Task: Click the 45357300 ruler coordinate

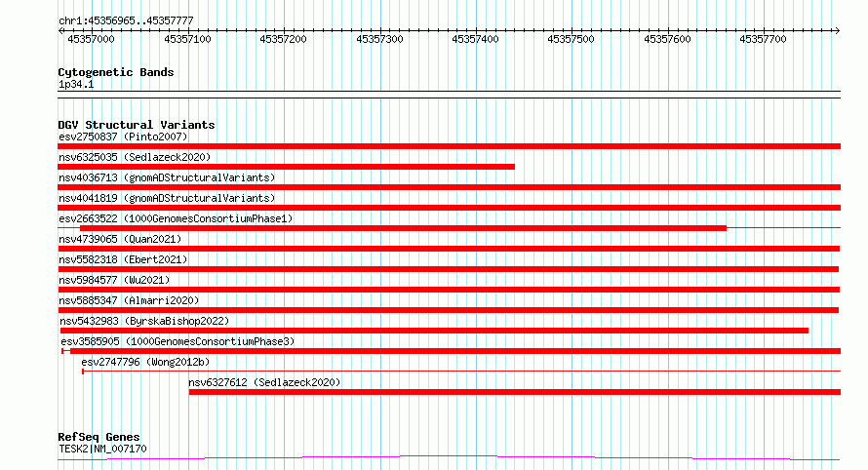Action: click(379, 39)
